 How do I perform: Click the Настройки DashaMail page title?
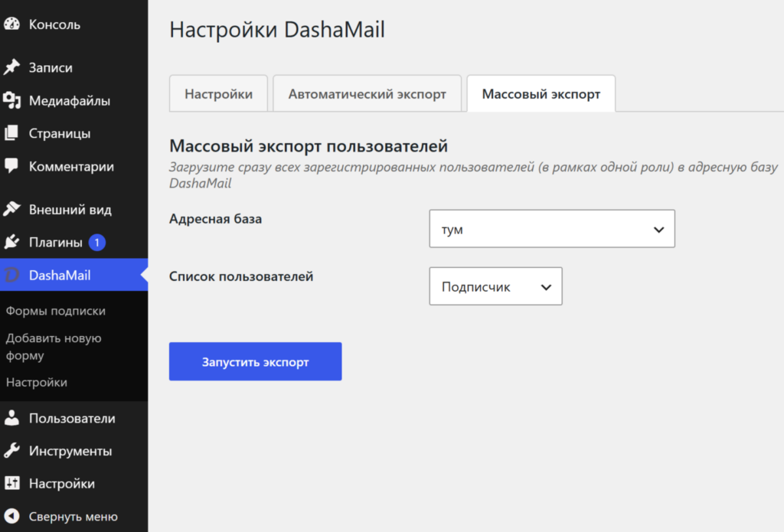coord(277,30)
